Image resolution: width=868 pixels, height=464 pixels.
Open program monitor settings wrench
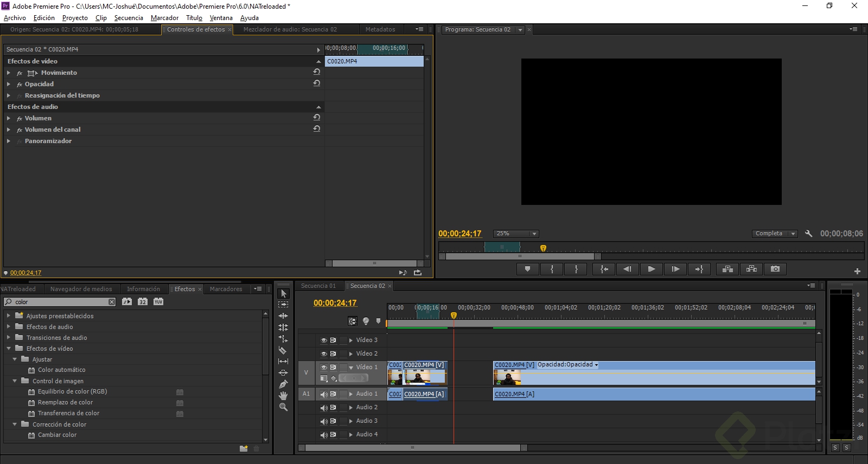click(808, 234)
